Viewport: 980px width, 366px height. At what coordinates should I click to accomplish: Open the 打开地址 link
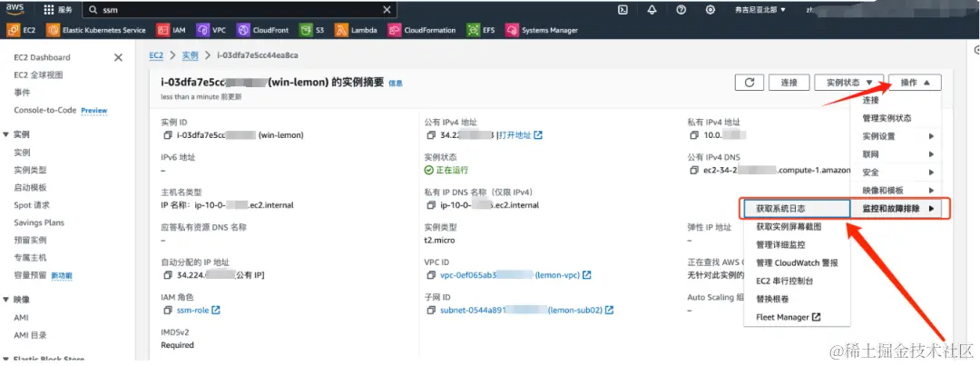coord(519,135)
